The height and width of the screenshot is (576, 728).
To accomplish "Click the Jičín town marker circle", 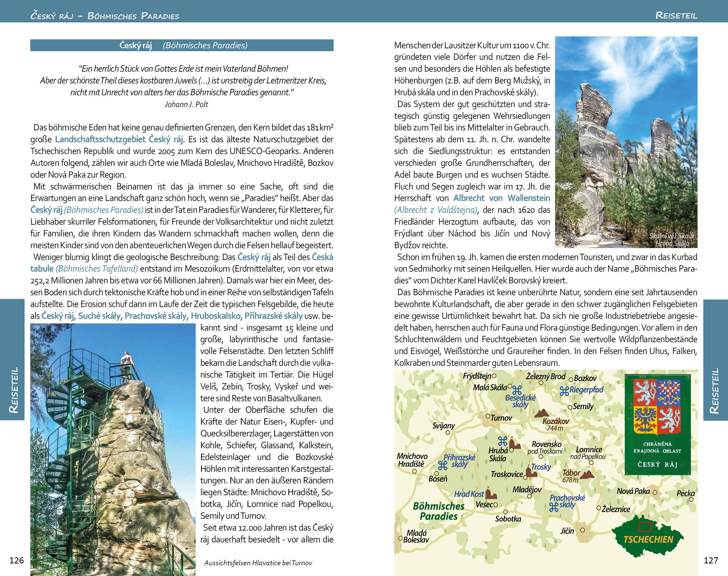I will [x=582, y=530].
